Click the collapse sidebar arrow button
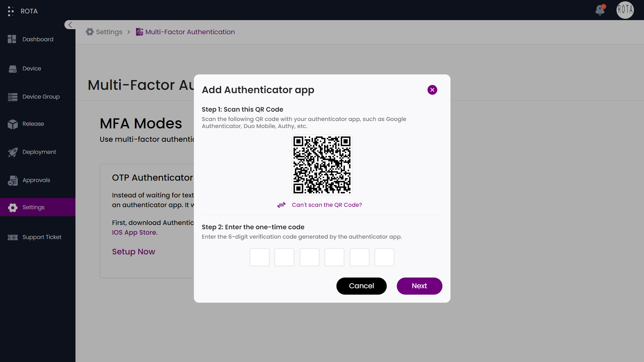This screenshot has width=644, height=362. pos(70,25)
